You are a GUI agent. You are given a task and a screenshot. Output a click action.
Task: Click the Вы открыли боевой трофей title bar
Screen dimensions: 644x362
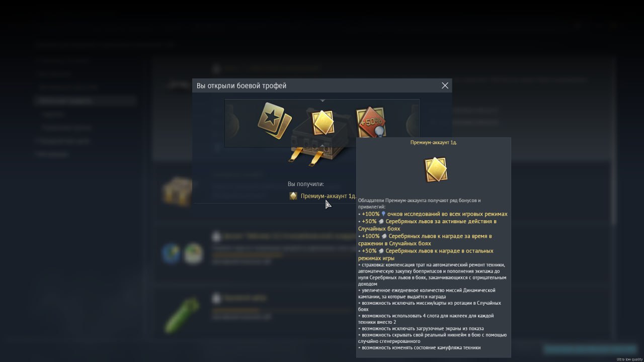pyautogui.click(x=317, y=85)
